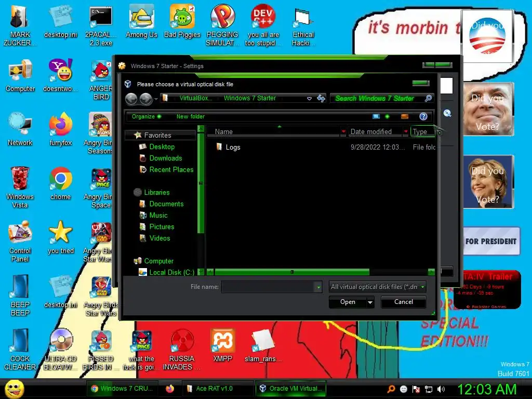Screen dimensions: 532x399
Task: Open the Date modified column dropdown arrow
Action: click(x=406, y=131)
